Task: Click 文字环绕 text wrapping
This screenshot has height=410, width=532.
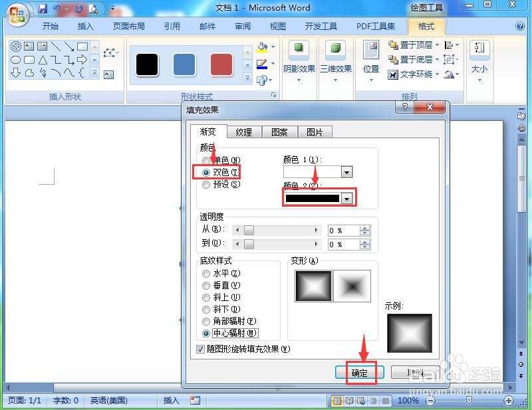Action: pyautogui.click(x=410, y=74)
